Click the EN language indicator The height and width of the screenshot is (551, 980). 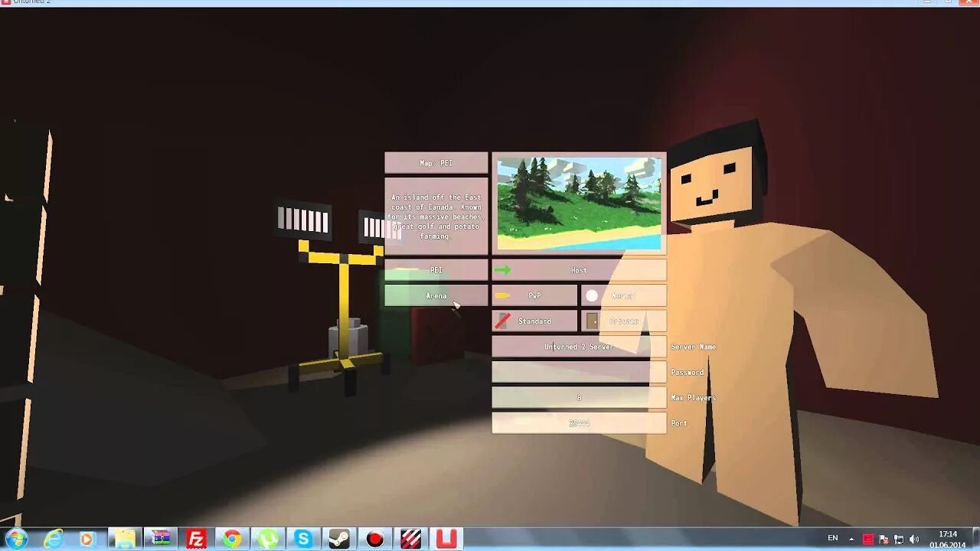(833, 539)
